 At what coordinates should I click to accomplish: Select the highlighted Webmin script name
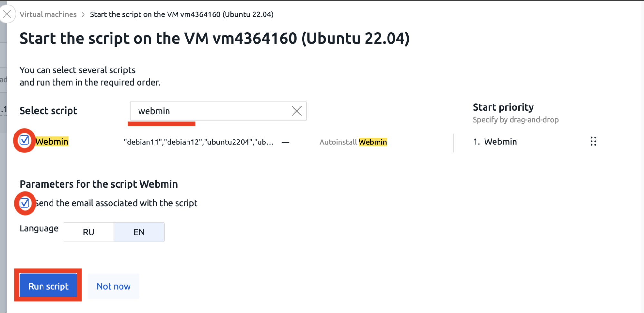[x=52, y=142]
